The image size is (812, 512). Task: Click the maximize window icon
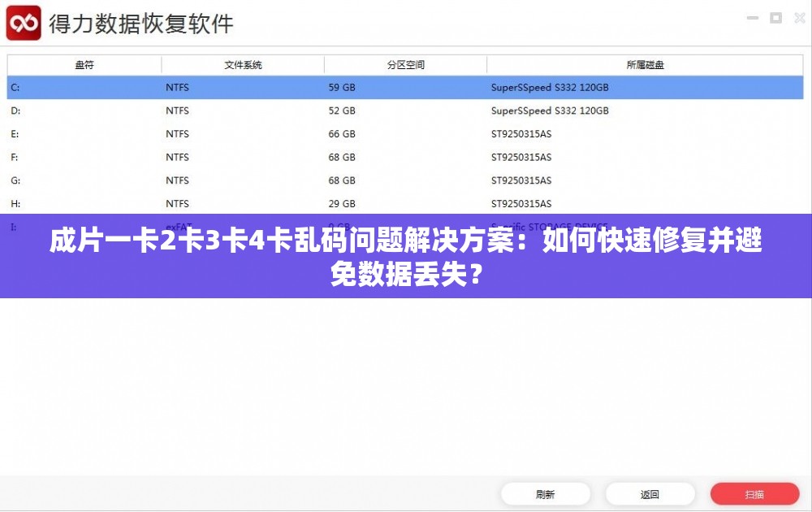pos(775,17)
